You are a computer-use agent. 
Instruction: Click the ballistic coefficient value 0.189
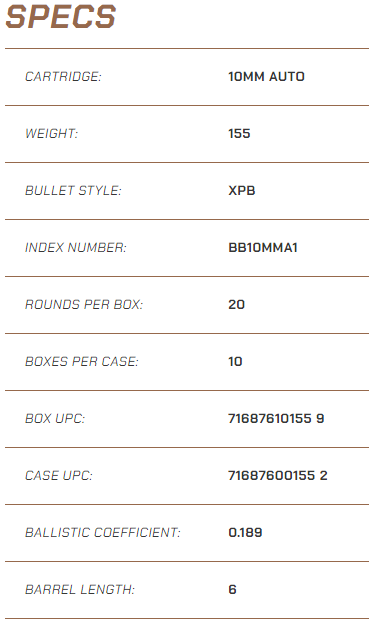click(x=245, y=532)
